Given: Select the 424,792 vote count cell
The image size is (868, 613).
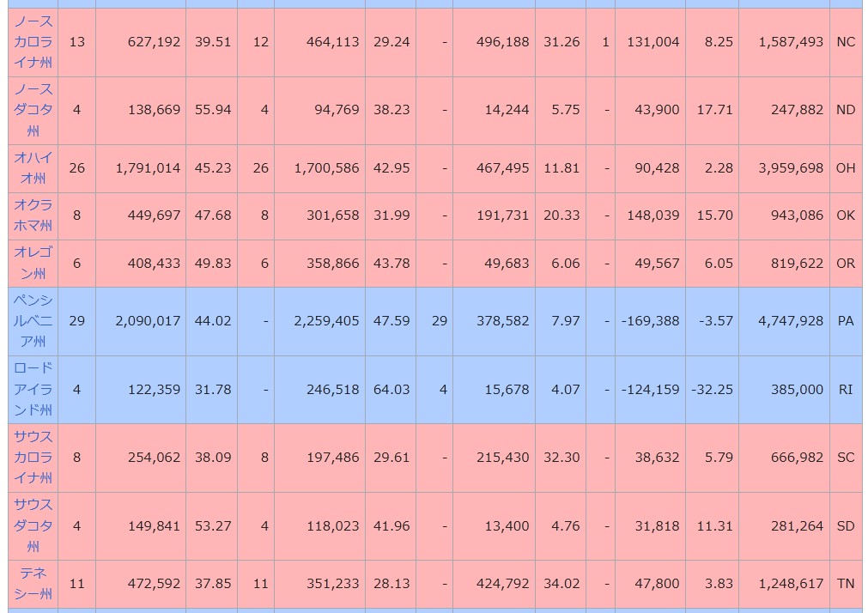Looking at the screenshot, I should 503,584.
